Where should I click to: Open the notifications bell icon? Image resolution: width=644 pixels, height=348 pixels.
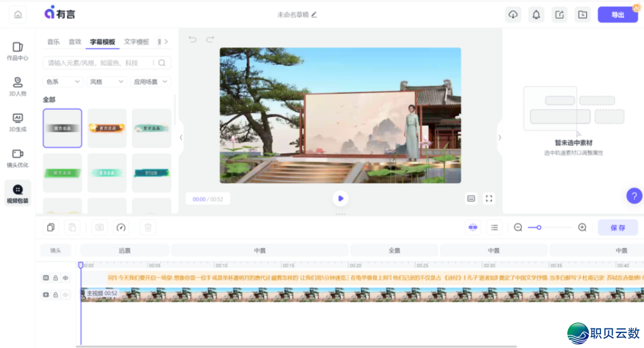click(x=535, y=14)
